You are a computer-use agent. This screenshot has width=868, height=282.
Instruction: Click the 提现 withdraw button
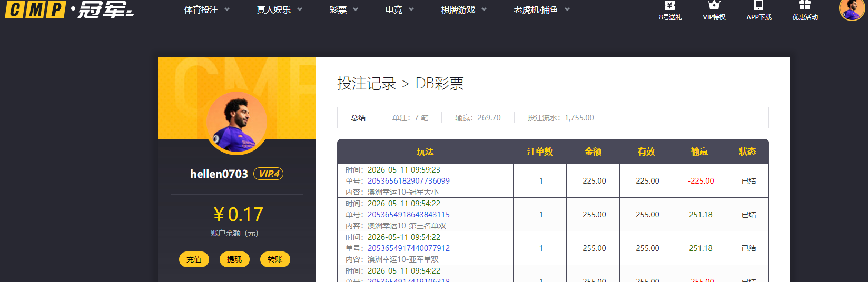click(234, 259)
